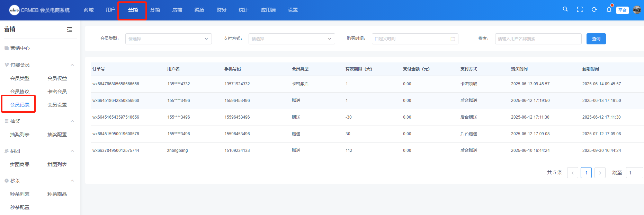Click the 付费会员 diamond icon

tap(7, 65)
